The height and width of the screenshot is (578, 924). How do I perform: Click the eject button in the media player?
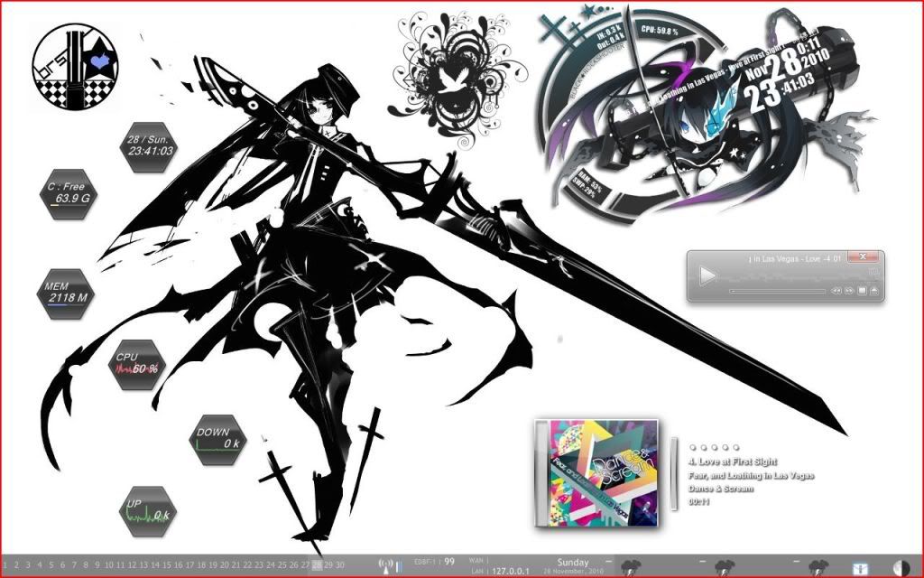click(873, 291)
